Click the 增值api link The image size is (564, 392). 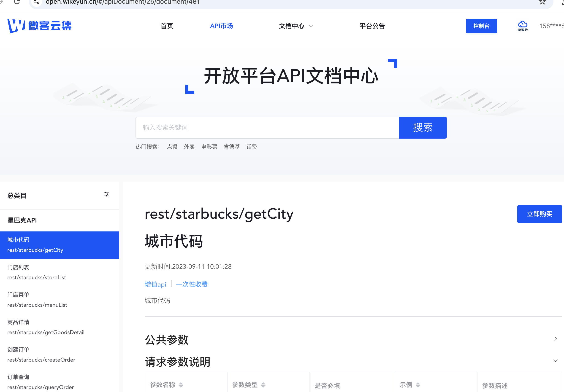point(155,284)
